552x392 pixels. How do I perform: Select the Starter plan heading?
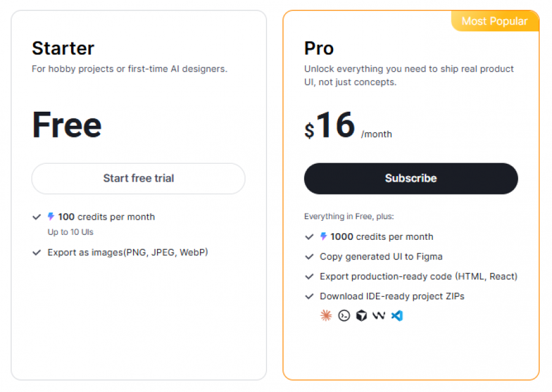point(63,48)
